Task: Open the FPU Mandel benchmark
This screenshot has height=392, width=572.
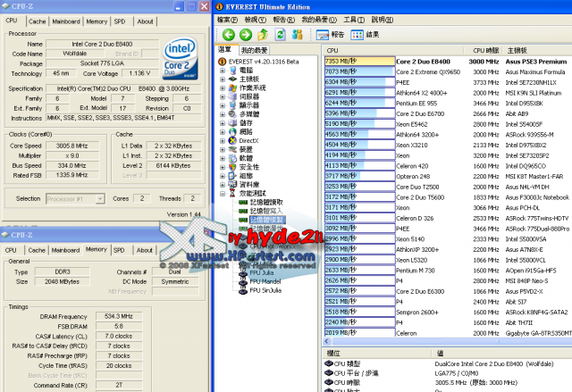Action: 265,281
